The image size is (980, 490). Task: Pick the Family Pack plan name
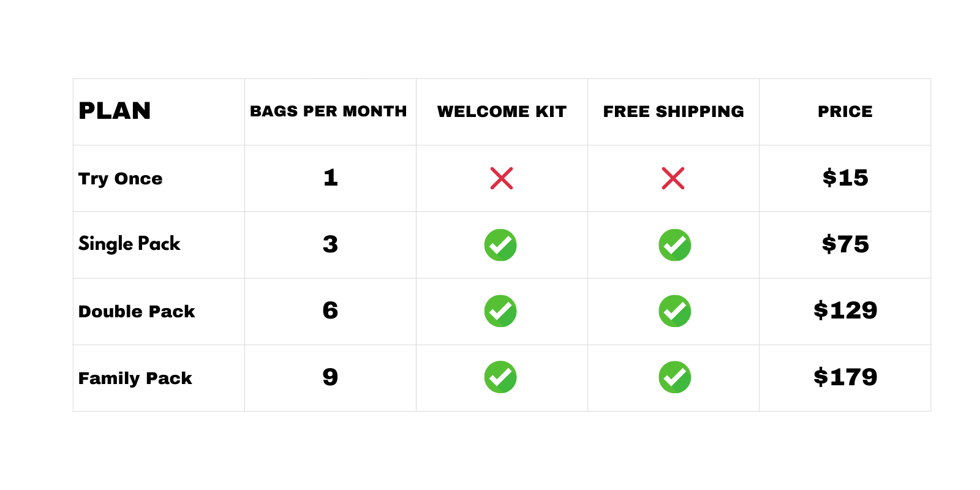coord(135,378)
